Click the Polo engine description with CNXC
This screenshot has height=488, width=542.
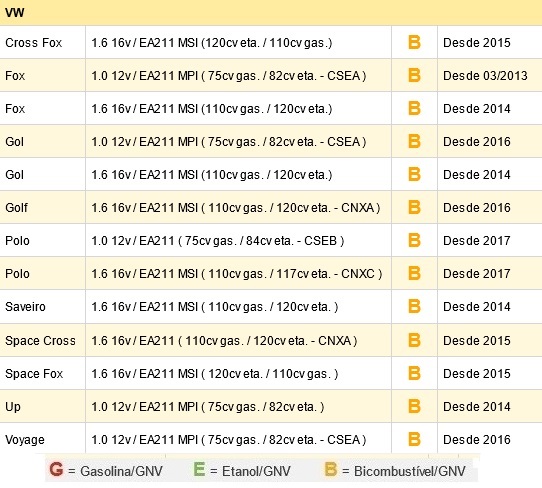point(237,274)
